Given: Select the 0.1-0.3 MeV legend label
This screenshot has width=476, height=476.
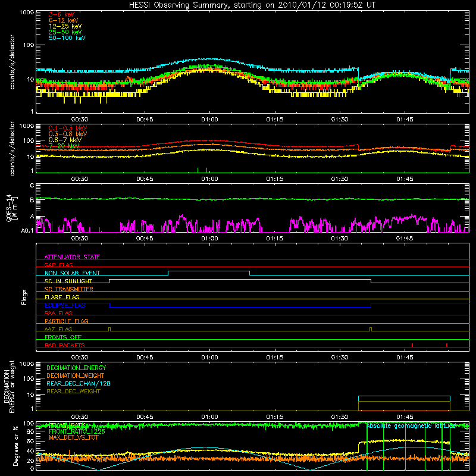Looking at the screenshot, I should 68,128.
